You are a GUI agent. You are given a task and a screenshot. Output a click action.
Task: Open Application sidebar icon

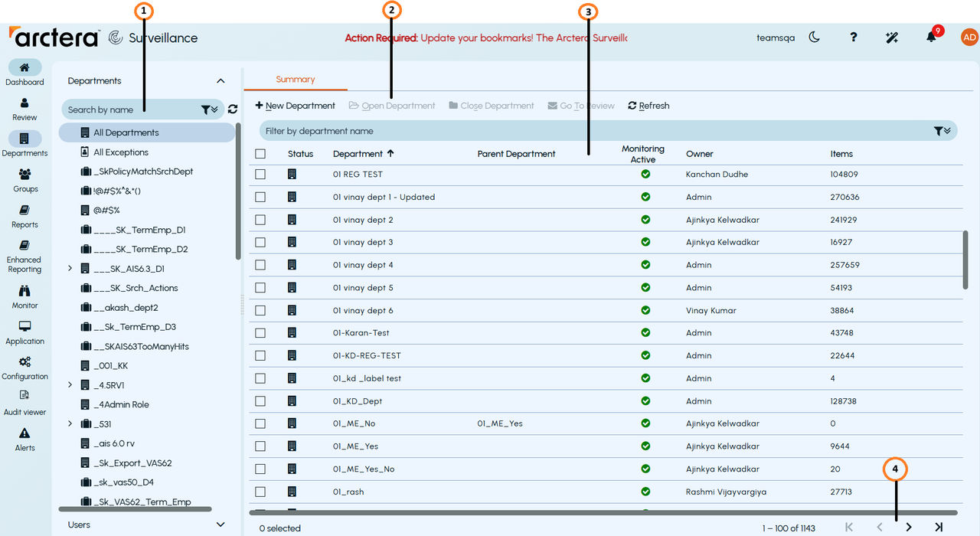point(24,327)
